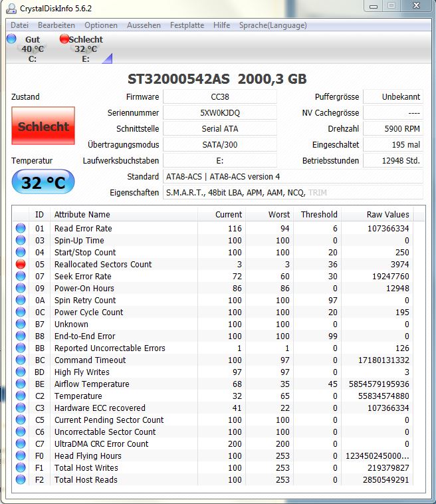
Task: Open the Optionen menu
Action: pos(101,25)
